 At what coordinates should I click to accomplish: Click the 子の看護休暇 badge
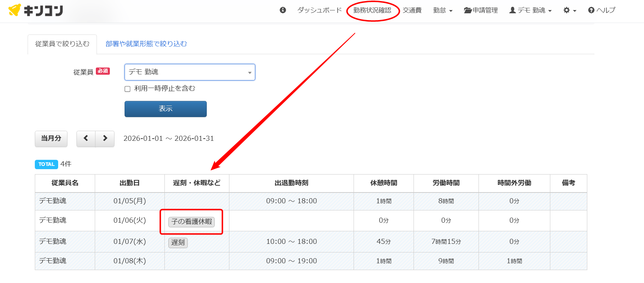(x=191, y=222)
